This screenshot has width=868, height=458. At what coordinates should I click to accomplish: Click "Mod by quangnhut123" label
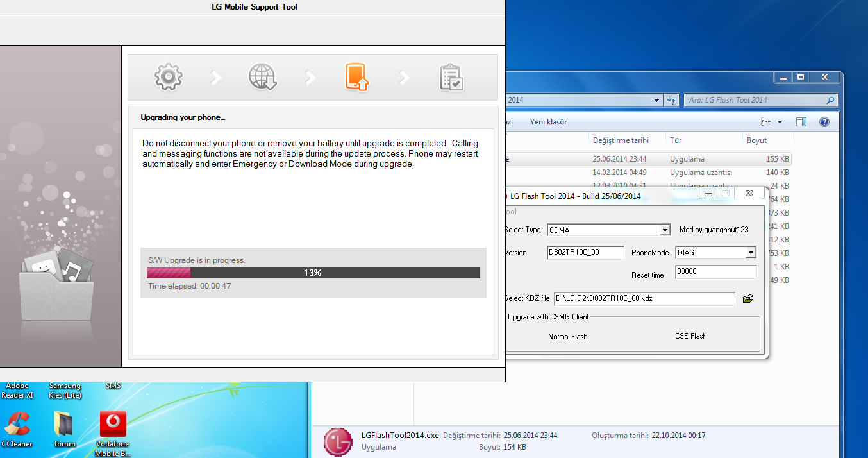point(714,230)
